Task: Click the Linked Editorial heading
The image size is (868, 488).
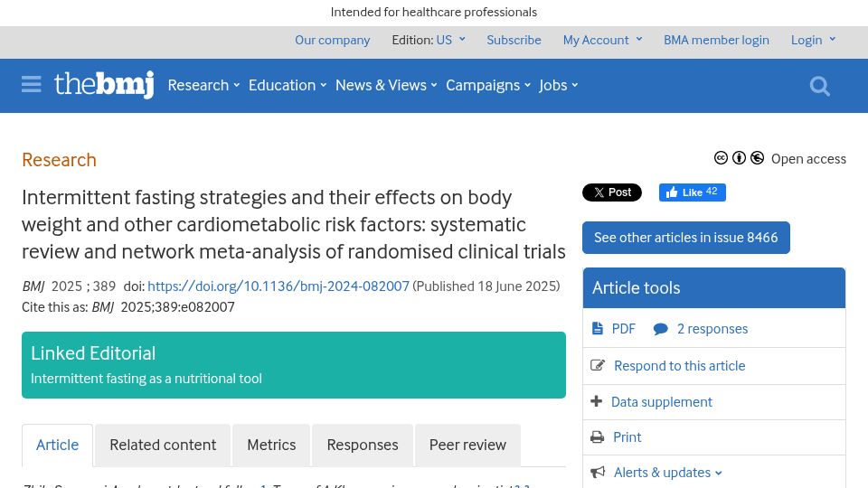Action: pyautogui.click(x=93, y=353)
